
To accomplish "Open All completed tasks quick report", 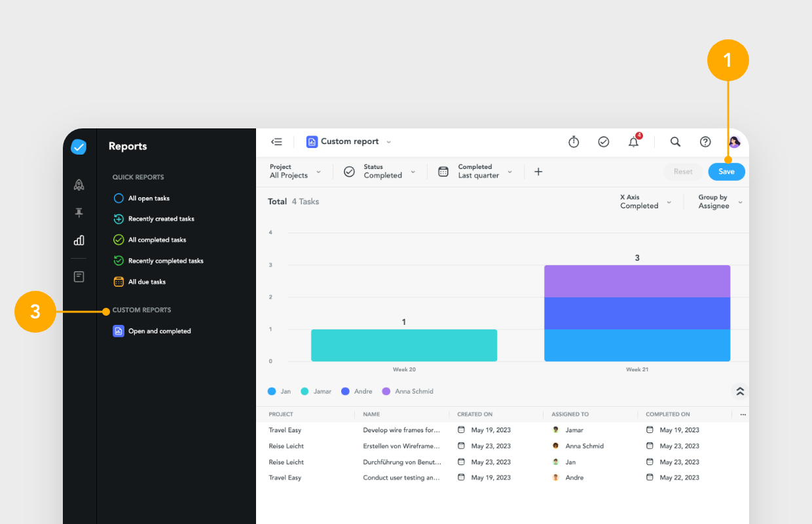I will [150, 240].
